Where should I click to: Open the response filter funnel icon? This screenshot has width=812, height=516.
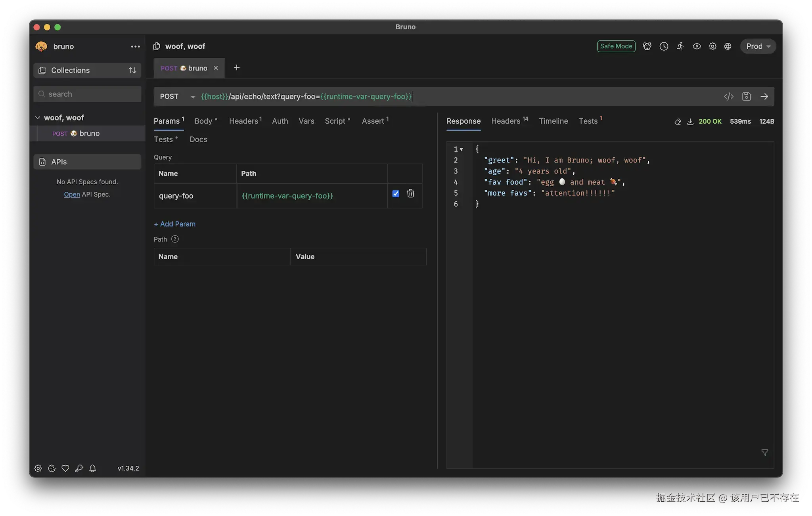tap(764, 453)
